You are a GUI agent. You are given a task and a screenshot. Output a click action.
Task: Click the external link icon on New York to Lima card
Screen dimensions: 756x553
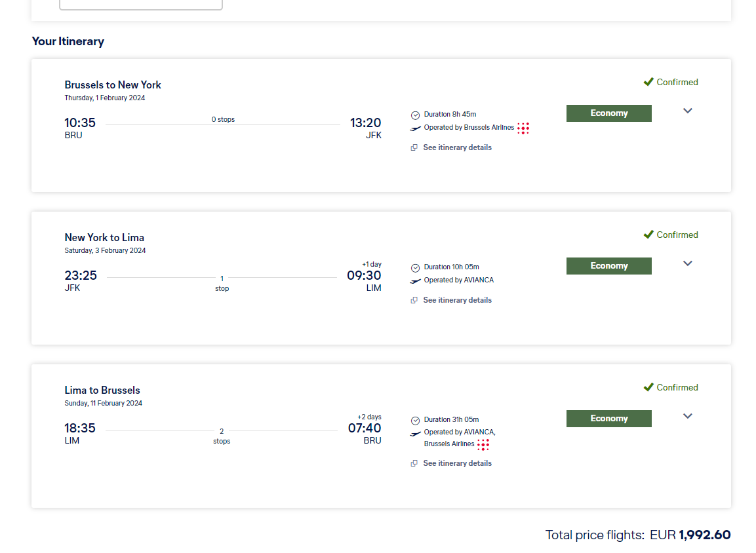point(414,300)
